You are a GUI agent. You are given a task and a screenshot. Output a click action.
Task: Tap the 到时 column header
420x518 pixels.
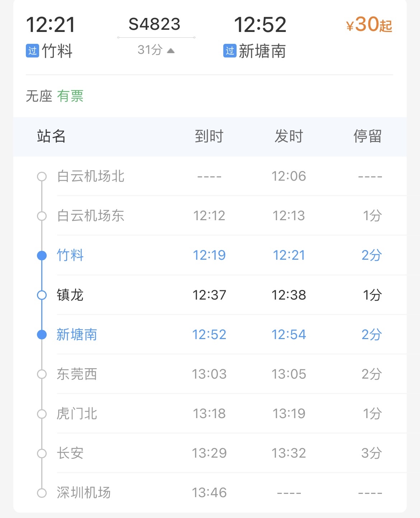(x=209, y=136)
